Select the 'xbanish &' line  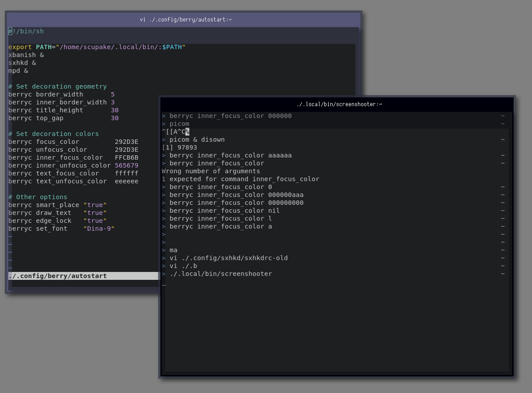26,55
